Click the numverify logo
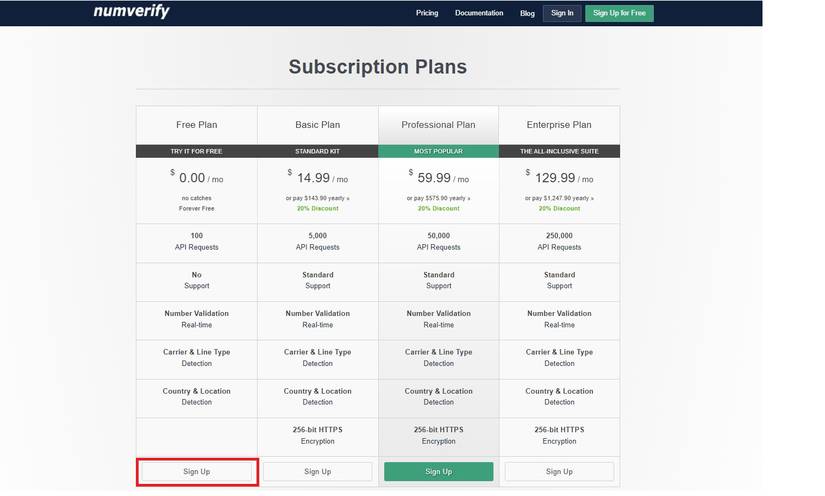Screen dimensions: 825x496 (131, 12)
